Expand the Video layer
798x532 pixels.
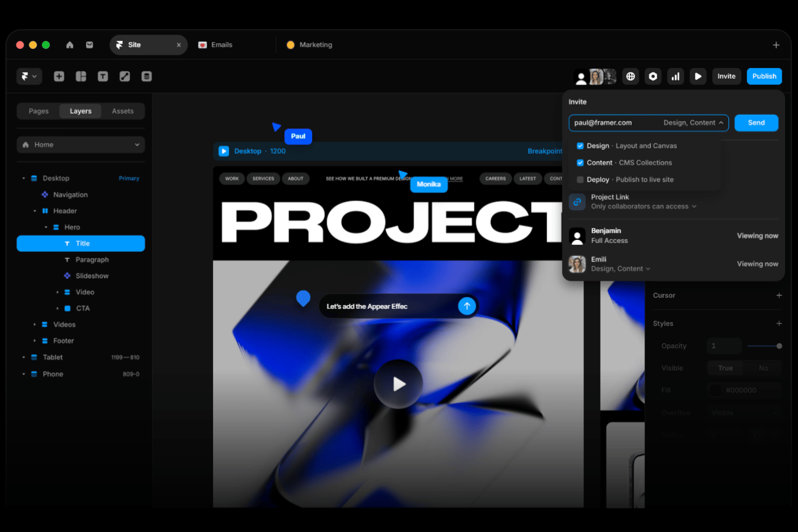click(57, 292)
